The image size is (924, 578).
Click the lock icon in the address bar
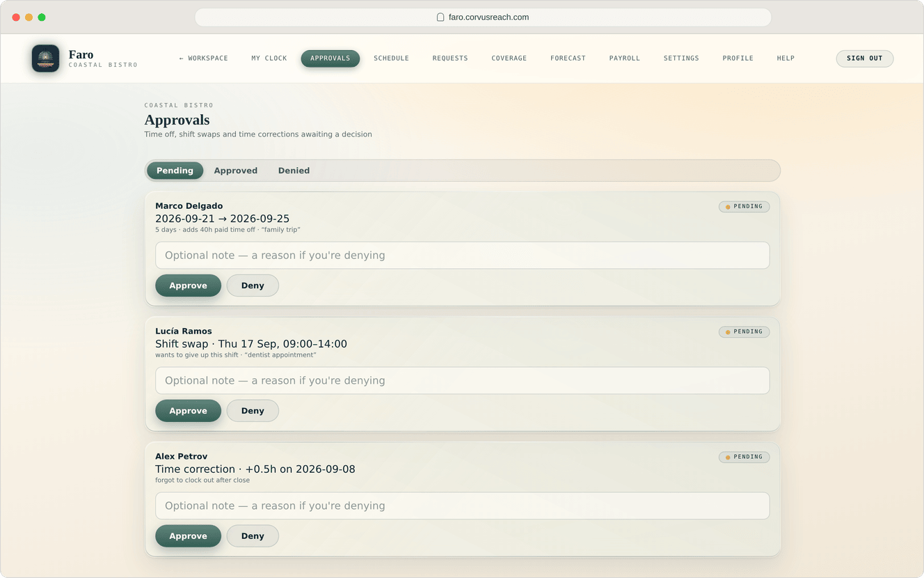click(x=440, y=17)
